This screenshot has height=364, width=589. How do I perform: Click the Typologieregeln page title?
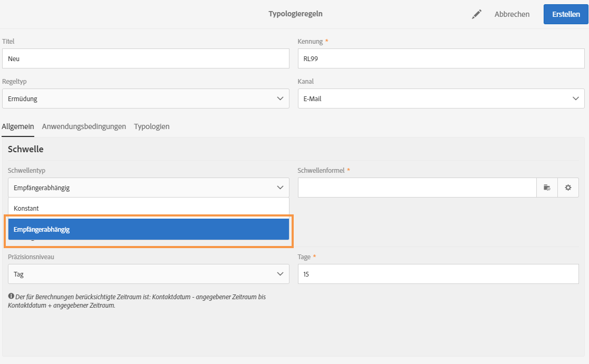295,14
